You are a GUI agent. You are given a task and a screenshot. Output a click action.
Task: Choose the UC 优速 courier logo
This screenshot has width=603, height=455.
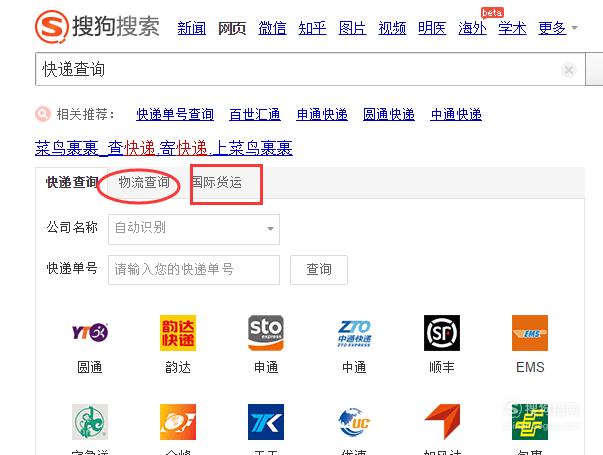[x=354, y=422]
